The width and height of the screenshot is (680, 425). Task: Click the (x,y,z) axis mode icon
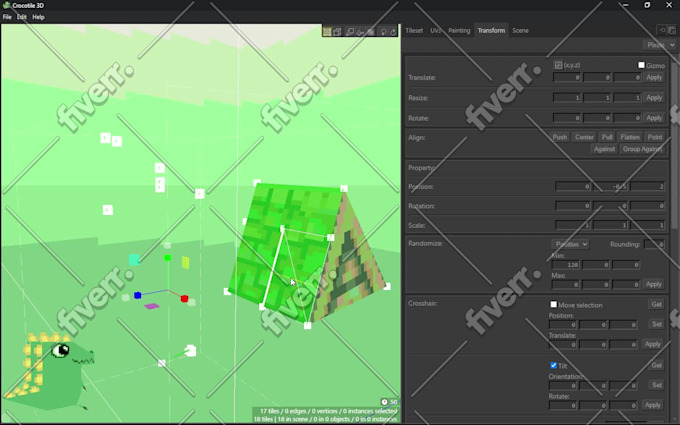click(x=558, y=65)
